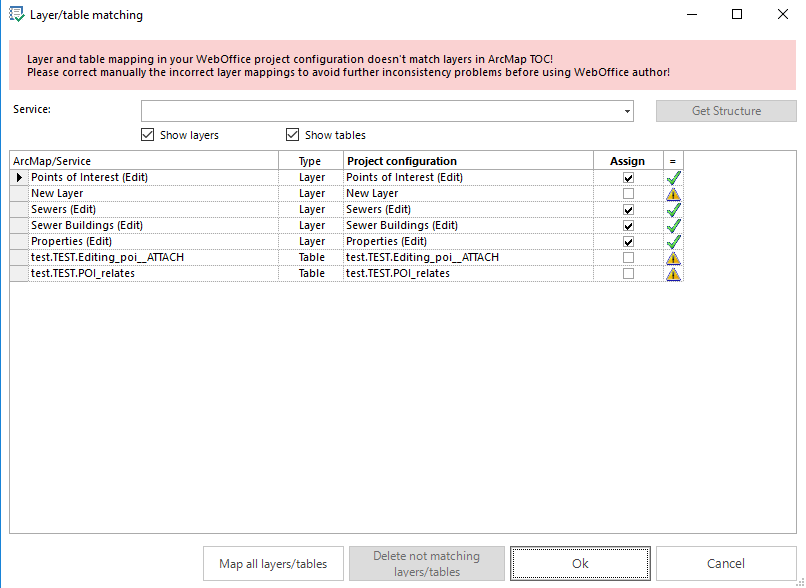Click the green check icon for Sewers (Edit)

pyautogui.click(x=673, y=209)
